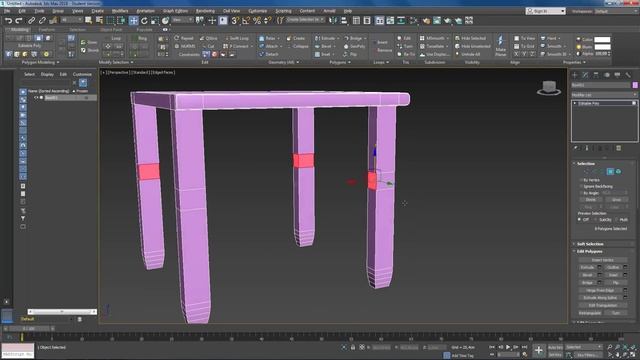Activate the Select and Link tool
This screenshot has width=640, height=360.
[x=31, y=20]
